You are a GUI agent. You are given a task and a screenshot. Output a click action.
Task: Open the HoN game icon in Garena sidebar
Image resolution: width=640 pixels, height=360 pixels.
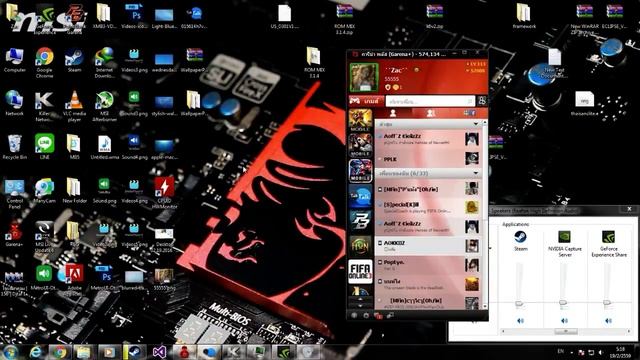360,246
